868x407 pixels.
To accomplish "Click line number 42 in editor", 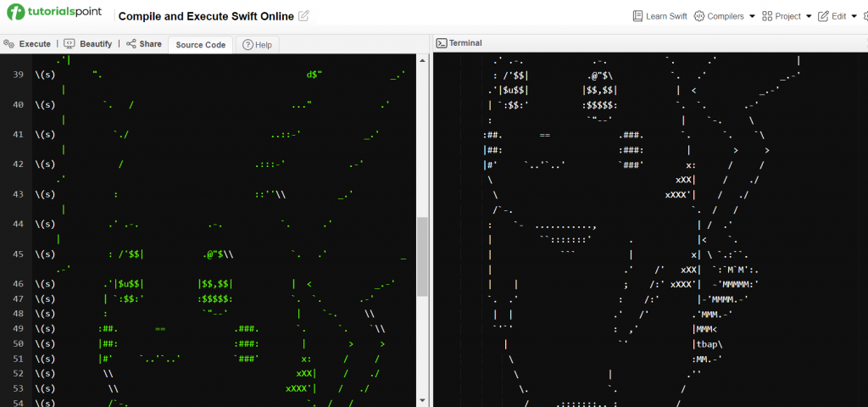I will [x=17, y=164].
